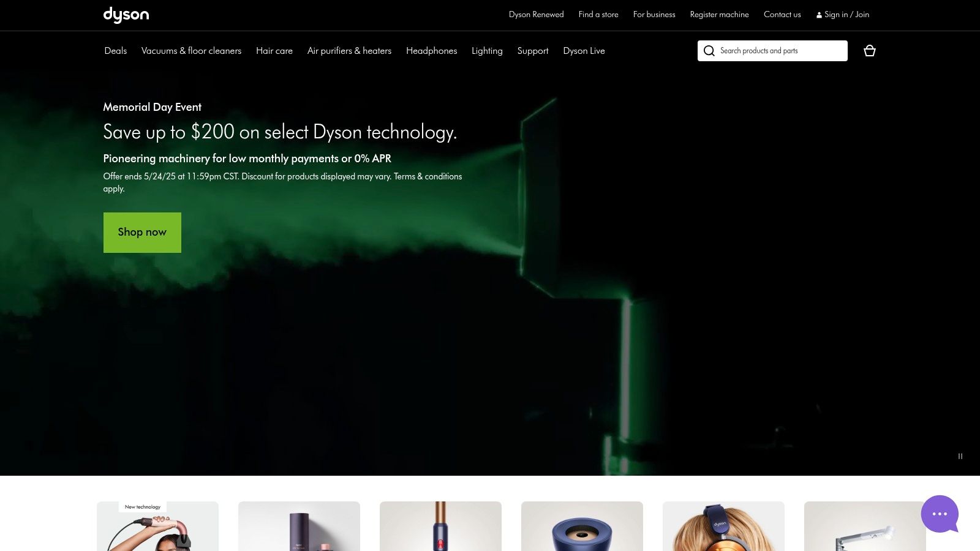This screenshot has width=980, height=551.
Task: Open Vacuums & floor cleaners menu
Action: pos(191,51)
